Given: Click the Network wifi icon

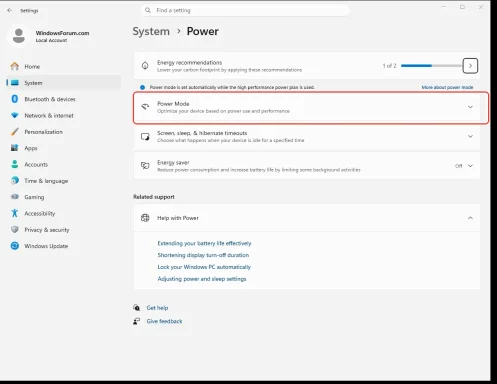Looking at the screenshot, I should tap(15, 115).
